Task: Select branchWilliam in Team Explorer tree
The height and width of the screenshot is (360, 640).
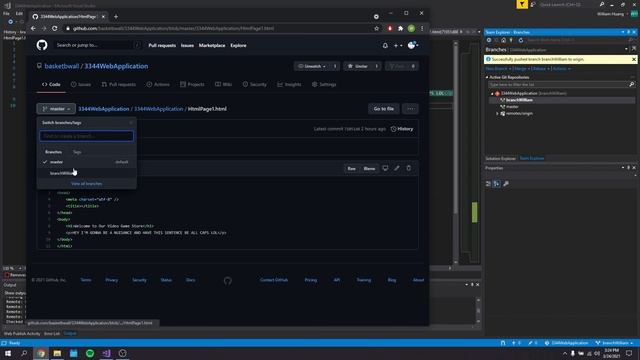Action: click(x=519, y=100)
